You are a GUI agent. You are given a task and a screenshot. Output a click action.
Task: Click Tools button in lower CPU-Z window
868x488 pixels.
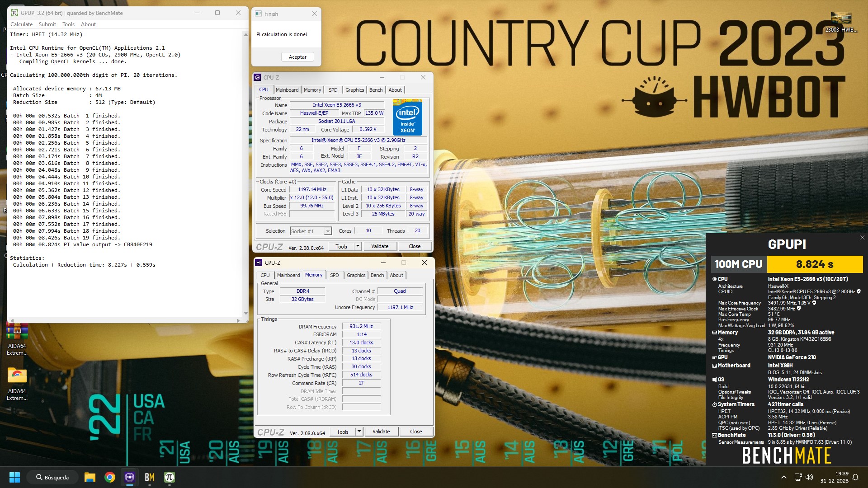pos(343,432)
